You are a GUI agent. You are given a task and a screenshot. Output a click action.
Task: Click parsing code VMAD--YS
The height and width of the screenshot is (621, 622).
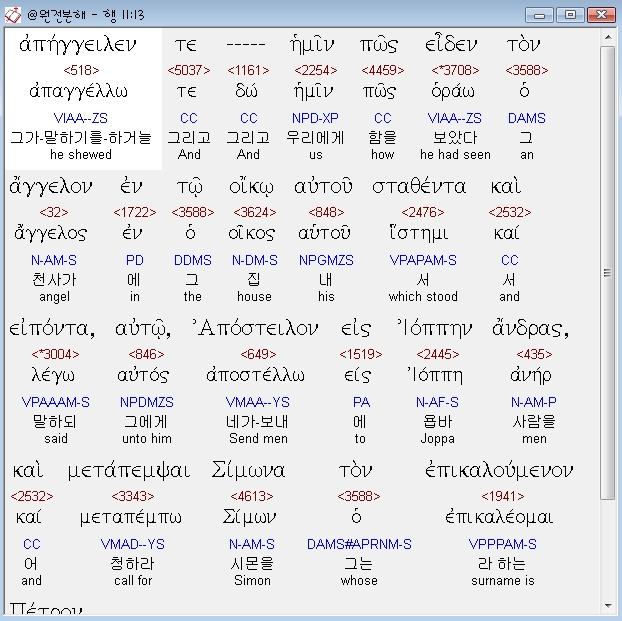[x=132, y=544]
